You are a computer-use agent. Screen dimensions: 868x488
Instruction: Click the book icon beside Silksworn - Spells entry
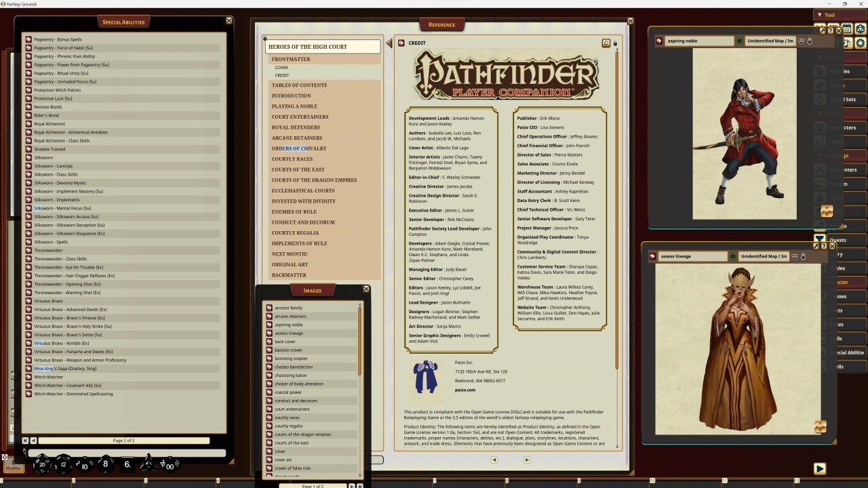[x=28, y=242]
